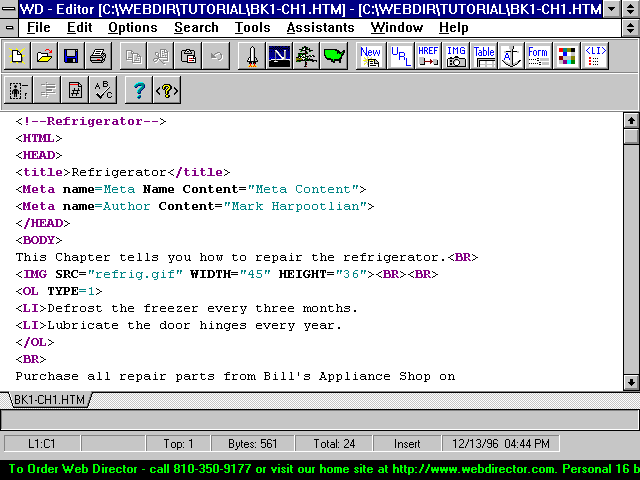Click the blue question mark help icon
Image resolution: width=640 pixels, height=480 pixels.
[x=140, y=90]
